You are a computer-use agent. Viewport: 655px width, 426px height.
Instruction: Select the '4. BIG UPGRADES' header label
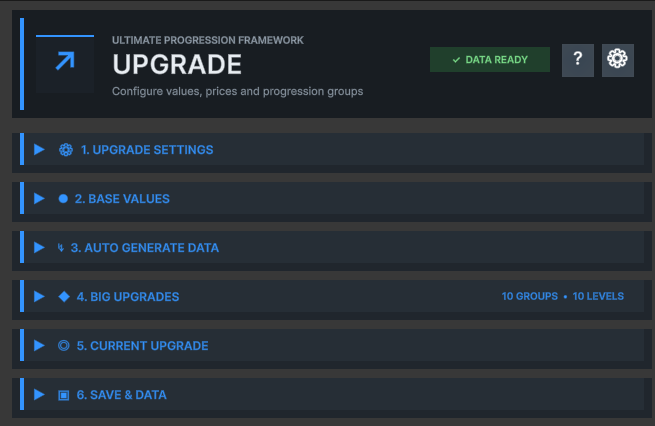(x=128, y=297)
